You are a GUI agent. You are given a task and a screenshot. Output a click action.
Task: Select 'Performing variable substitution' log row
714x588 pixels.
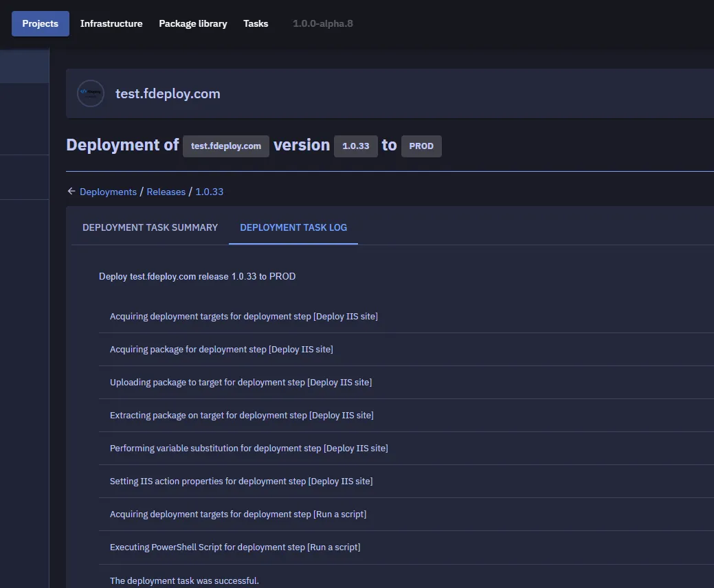(x=406, y=449)
